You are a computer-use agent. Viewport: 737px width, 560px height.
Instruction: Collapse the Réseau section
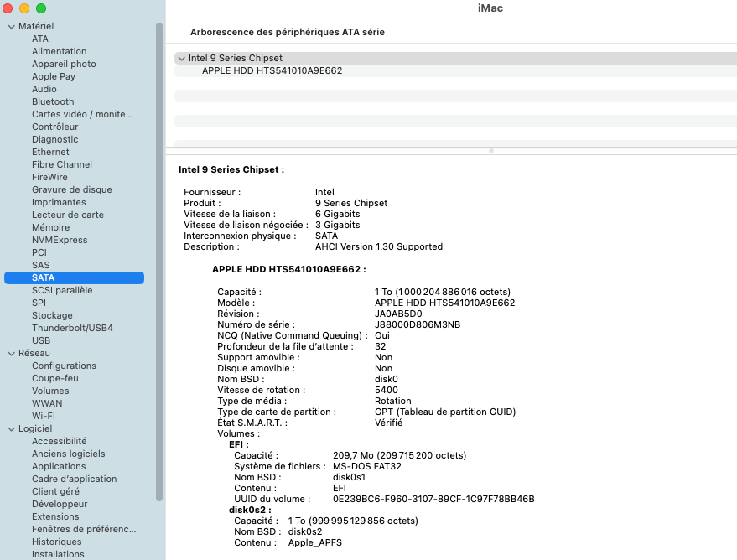[x=11, y=354]
